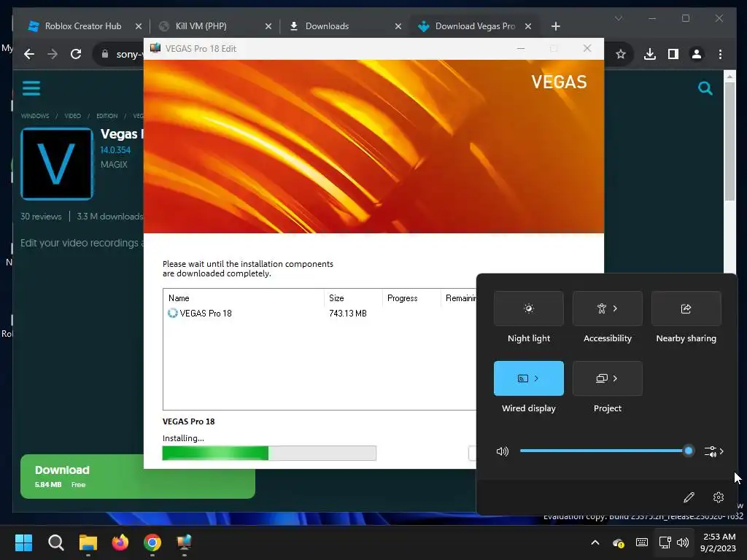Open the sound output selector next to volume
Image resolution: width=747 pixels, height=560 pixels.
(x=713, y=451)
